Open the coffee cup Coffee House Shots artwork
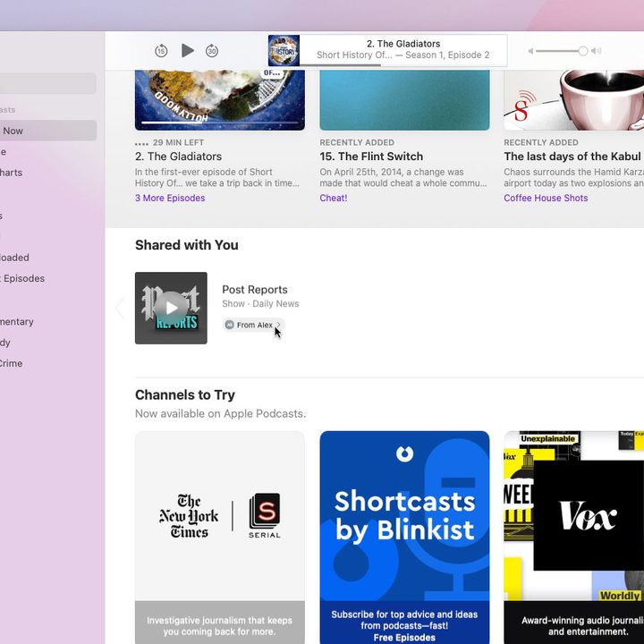 click(573, 100)
